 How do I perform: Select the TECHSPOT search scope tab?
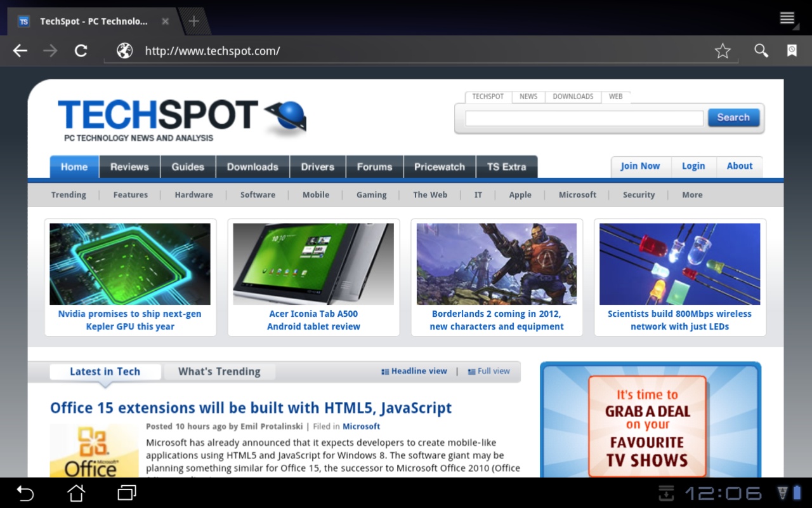click(x=488, y=97)
